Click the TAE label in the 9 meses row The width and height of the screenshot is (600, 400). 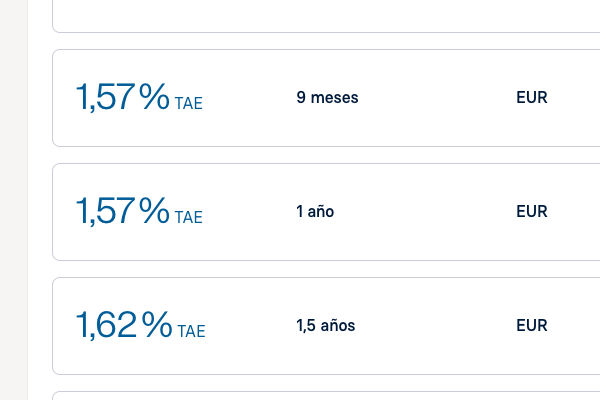pos(188,103)
